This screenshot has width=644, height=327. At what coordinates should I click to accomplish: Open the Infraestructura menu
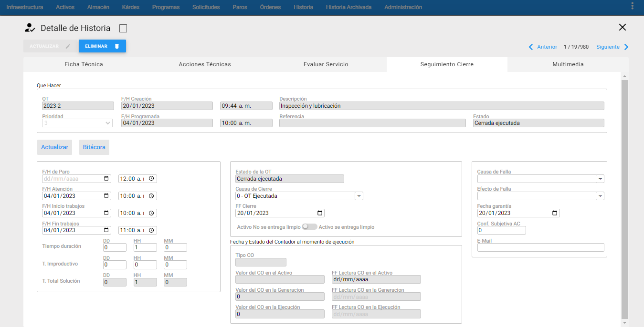(25, 7)
